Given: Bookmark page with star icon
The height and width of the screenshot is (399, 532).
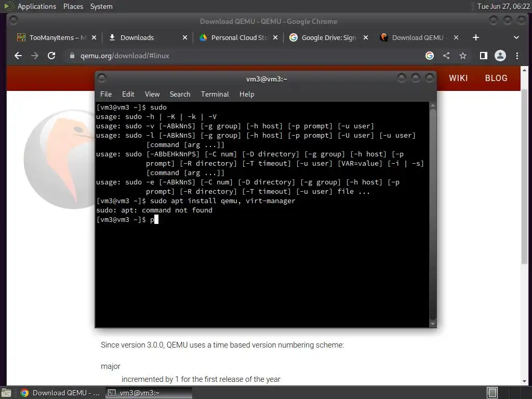Looking at the screenshot, I should [463, 56].
